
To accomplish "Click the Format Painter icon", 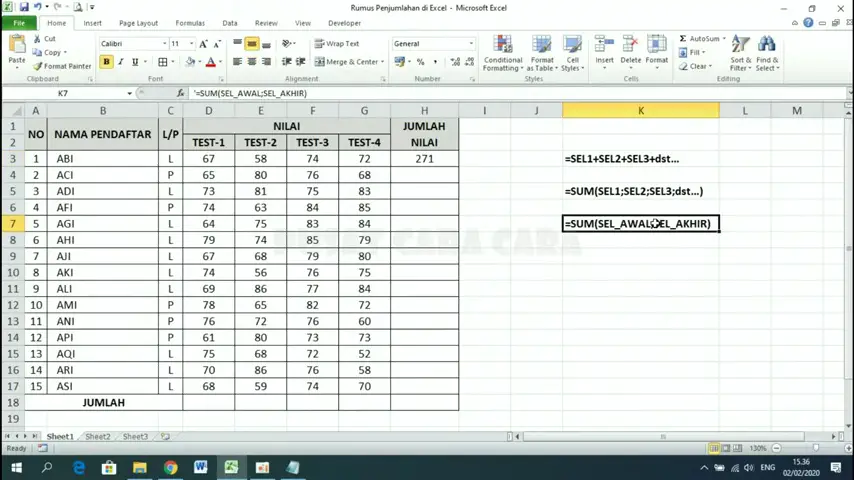I will pos(38,66).
